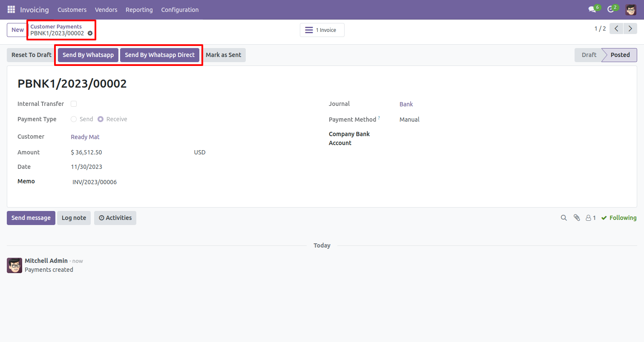Click Send message button
The image size is (644, 342).
tap(31, 218)
